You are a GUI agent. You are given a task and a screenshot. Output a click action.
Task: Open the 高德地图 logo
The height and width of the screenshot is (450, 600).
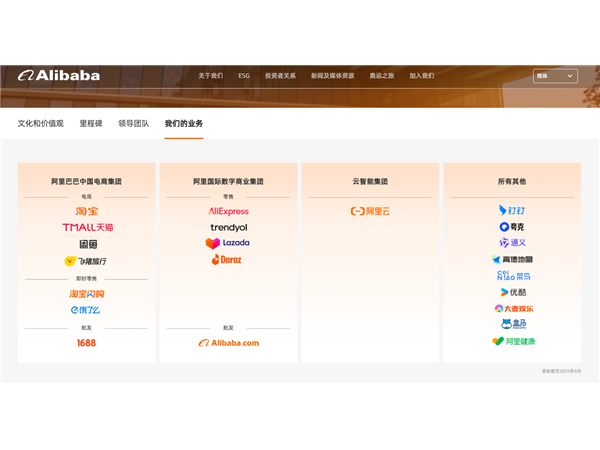(x=512, y=259)
